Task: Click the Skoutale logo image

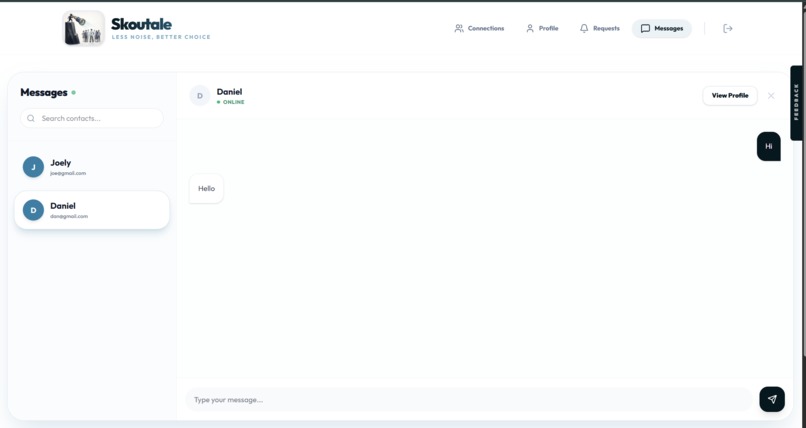Action: [83, 28]
